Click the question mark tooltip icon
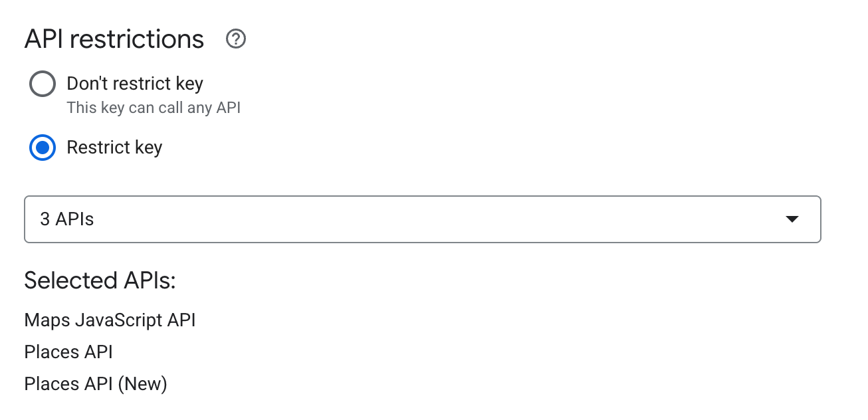 pyautogui.click(x=236, y=40)
